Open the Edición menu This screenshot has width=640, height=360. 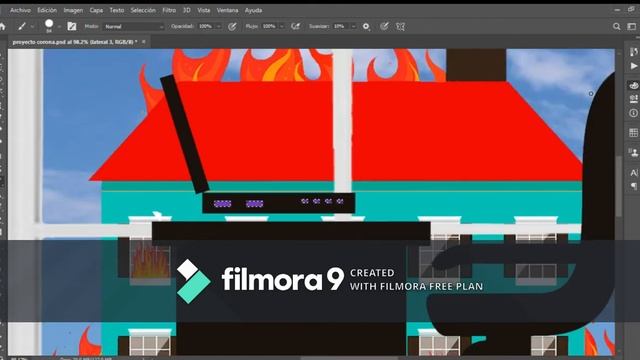pos(47,10)
